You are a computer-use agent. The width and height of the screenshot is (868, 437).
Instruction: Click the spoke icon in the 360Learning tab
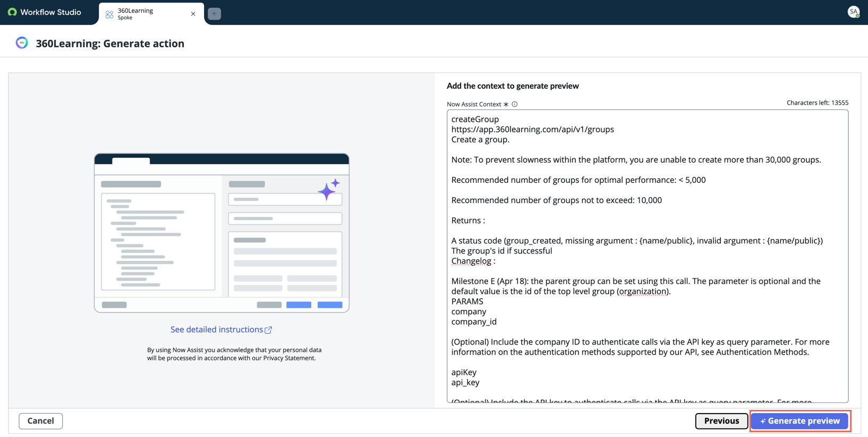coord(109,14)
